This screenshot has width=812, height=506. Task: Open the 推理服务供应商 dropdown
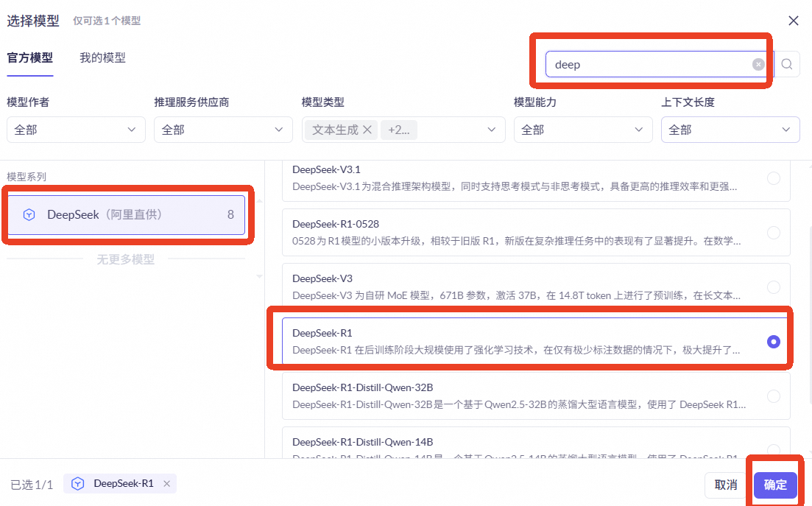223,130
